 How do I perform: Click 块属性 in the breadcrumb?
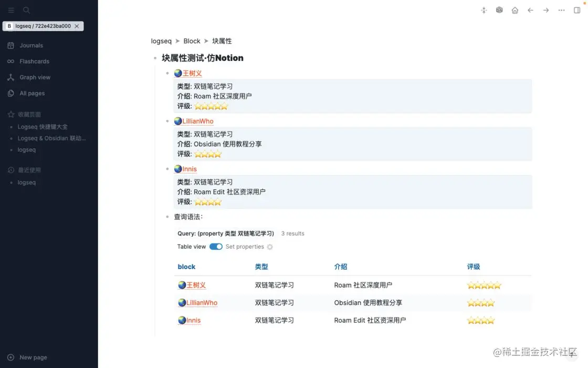tap(222, 41)
